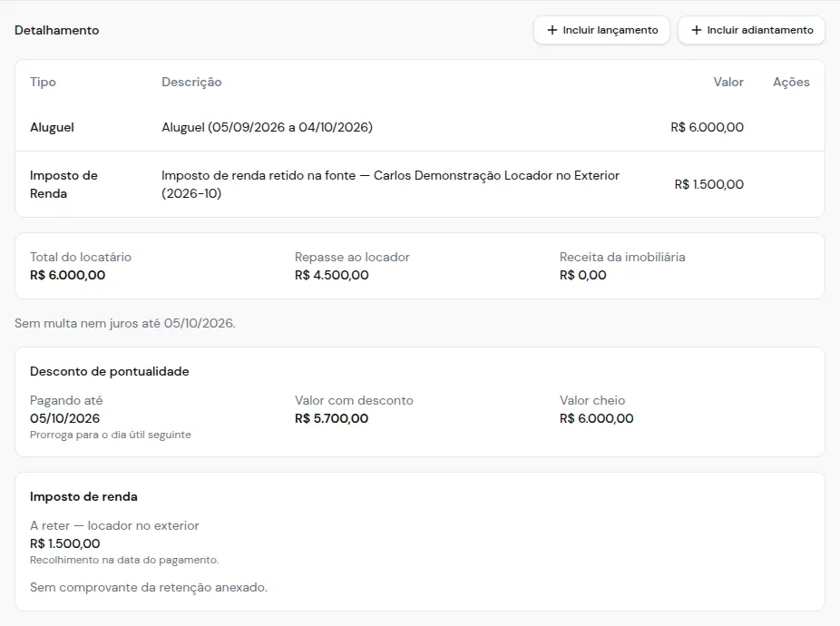Click the Valor cheio label
This screenshot has width=840, height=626.
point(592,400)
